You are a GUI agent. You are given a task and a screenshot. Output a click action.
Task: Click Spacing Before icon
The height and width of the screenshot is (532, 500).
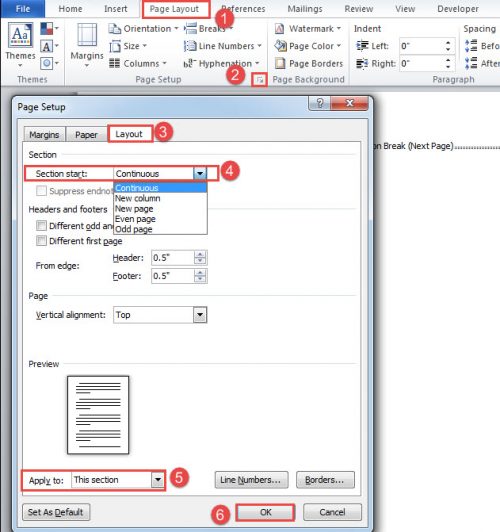pos(471,45)
